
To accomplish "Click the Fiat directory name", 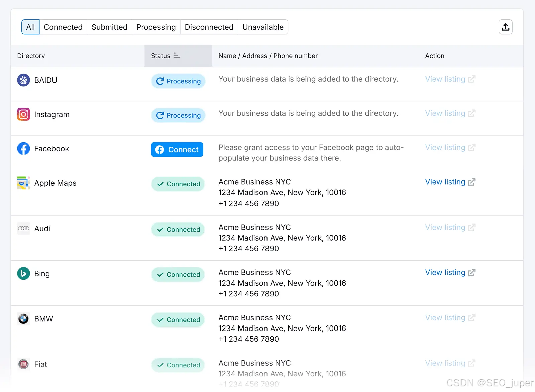I will coord(41,364).
